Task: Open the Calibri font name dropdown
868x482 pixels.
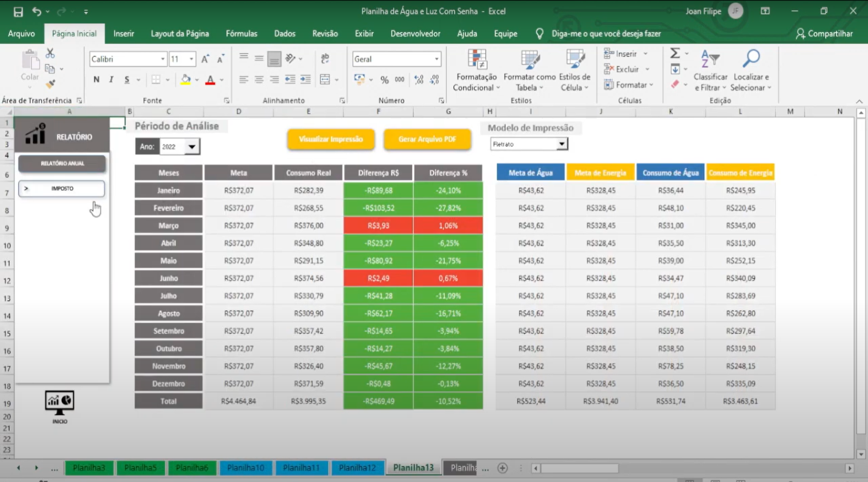Action: [163, 59]
